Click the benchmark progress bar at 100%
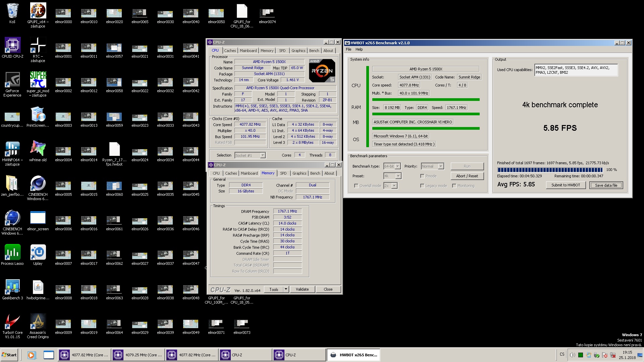This screenshot has width=644, height=362. (550, 170)
